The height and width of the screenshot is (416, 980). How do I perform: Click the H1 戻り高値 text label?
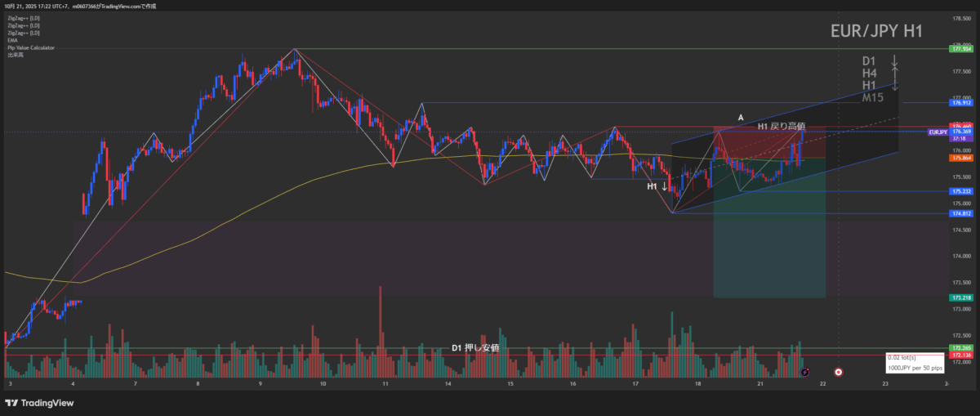(x=781, y=126)
